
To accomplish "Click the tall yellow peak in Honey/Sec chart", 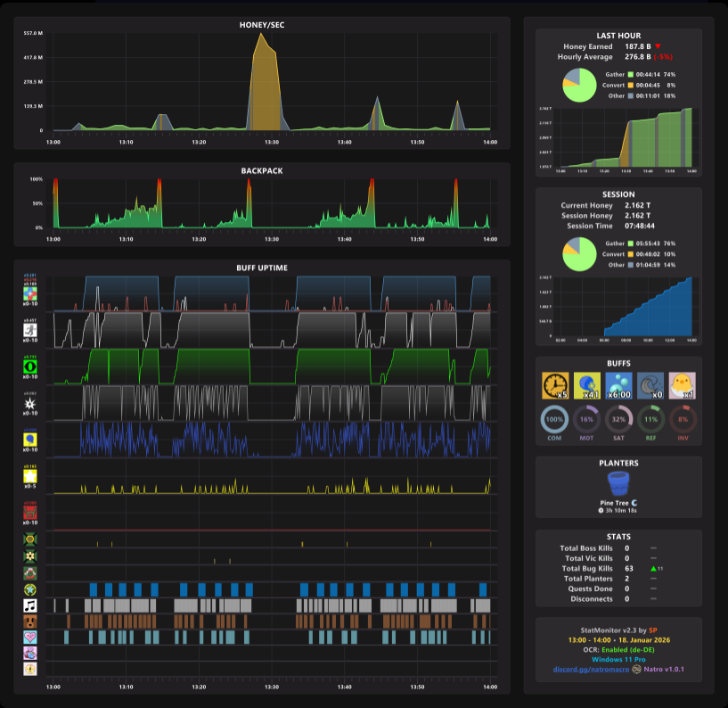I will click(265, 84).
